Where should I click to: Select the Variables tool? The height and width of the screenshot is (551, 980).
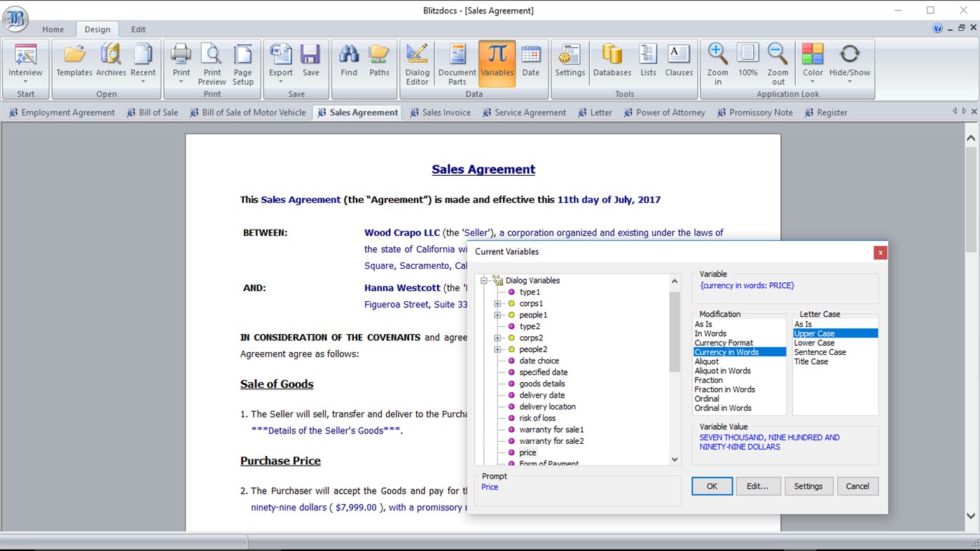pyautogui.click(x=497, y=63)
